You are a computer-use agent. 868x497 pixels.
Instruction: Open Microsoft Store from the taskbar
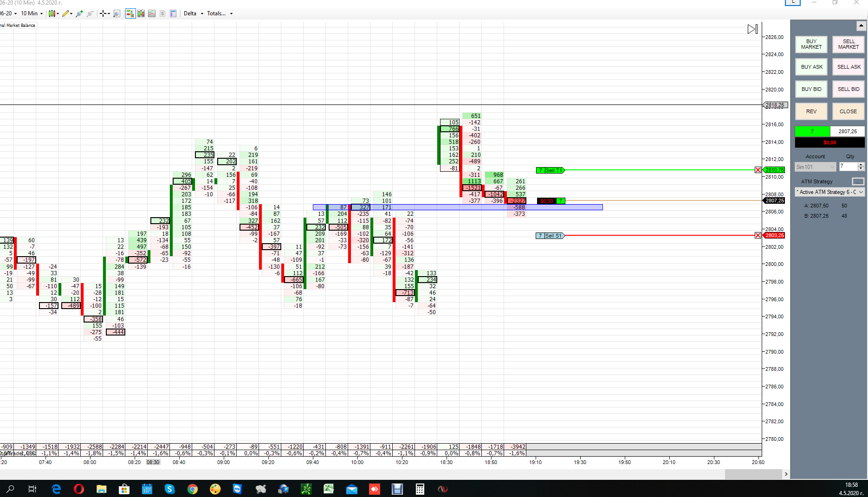coord(124,489)
